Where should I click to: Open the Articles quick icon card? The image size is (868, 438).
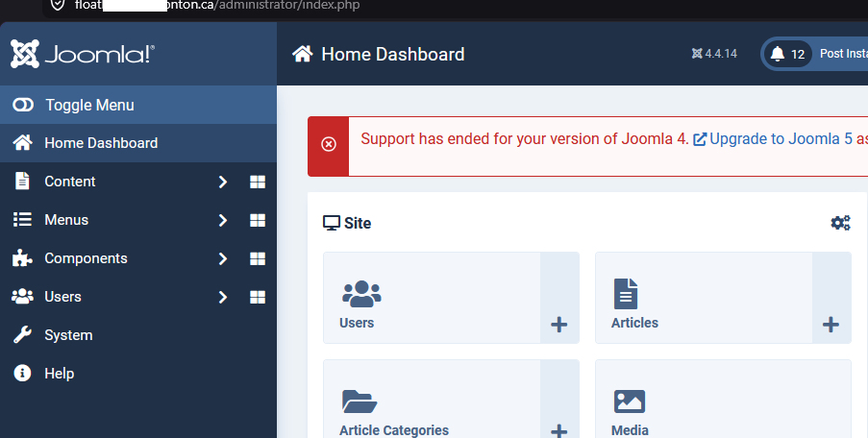pos(704,298)
